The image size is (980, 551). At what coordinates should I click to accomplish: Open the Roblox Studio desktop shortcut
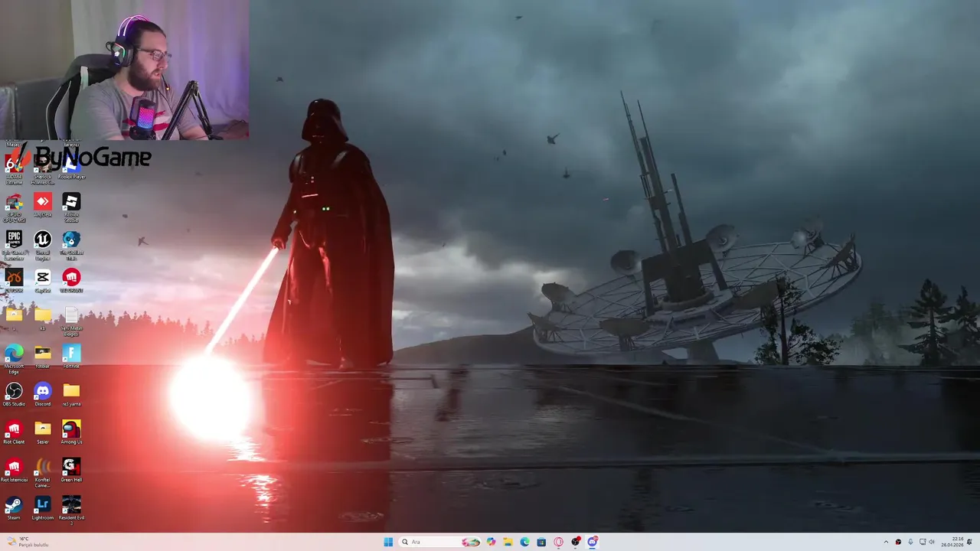(x=71, y=207)
